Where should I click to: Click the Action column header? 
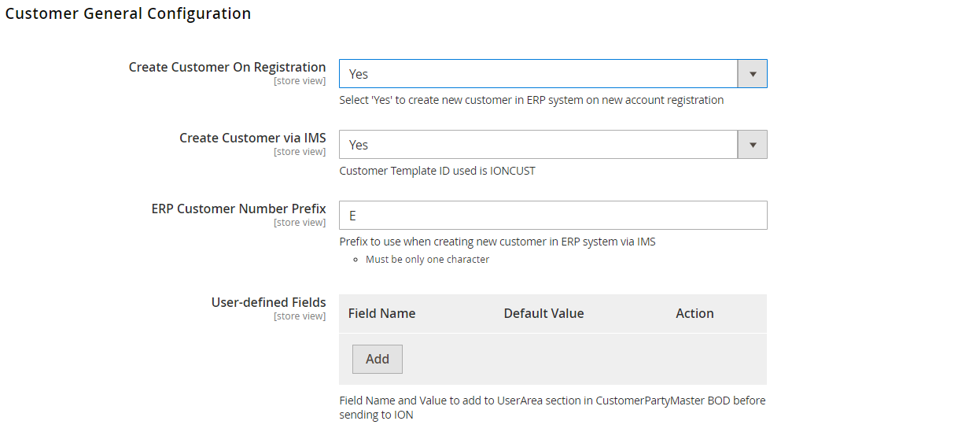(694, 313)
